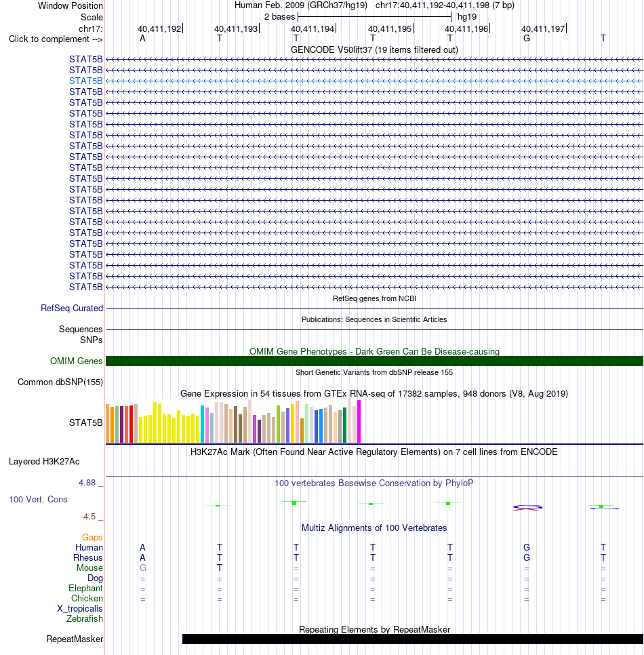Click the 'Sequences SNPs' side label
Screen dimensions: 644x655
pos(81,334)
